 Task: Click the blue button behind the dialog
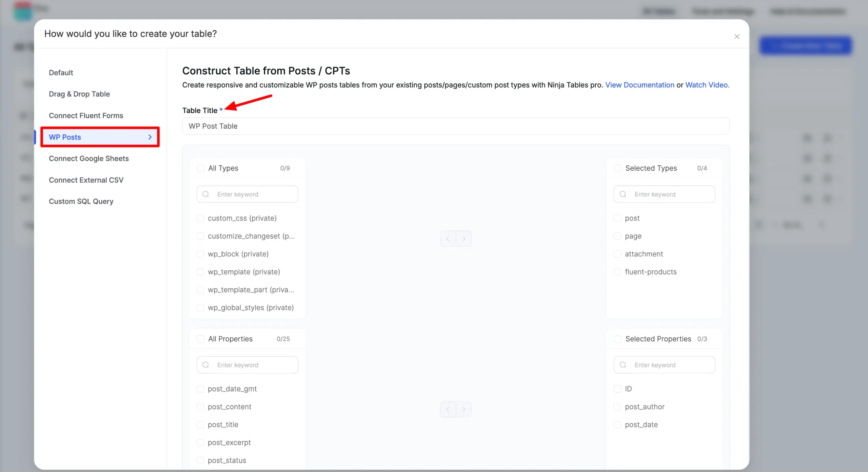pos(806,45)
